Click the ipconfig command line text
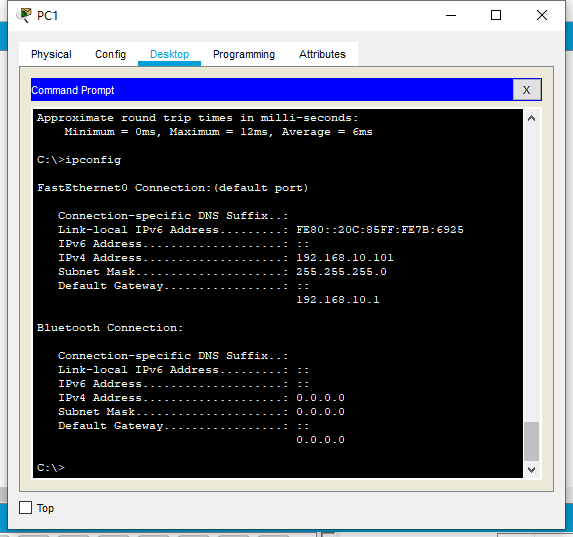Screen dimensions: 573x537 79,160
